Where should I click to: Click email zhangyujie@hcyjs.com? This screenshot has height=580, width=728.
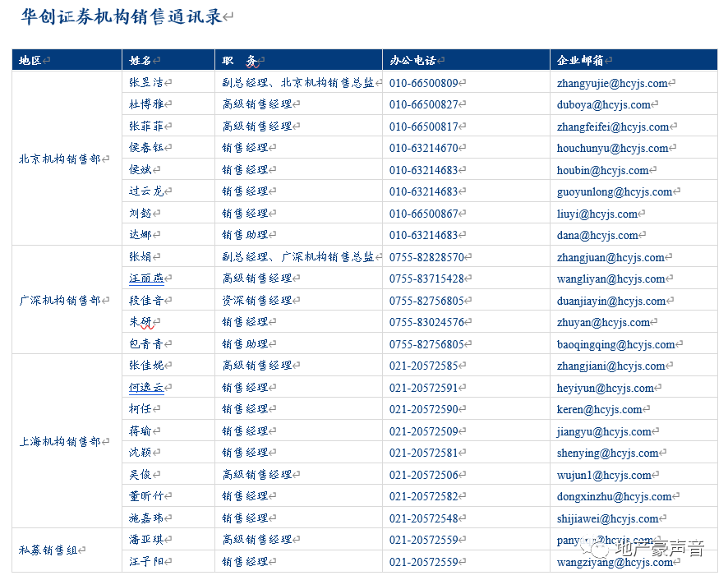(612, 84)
